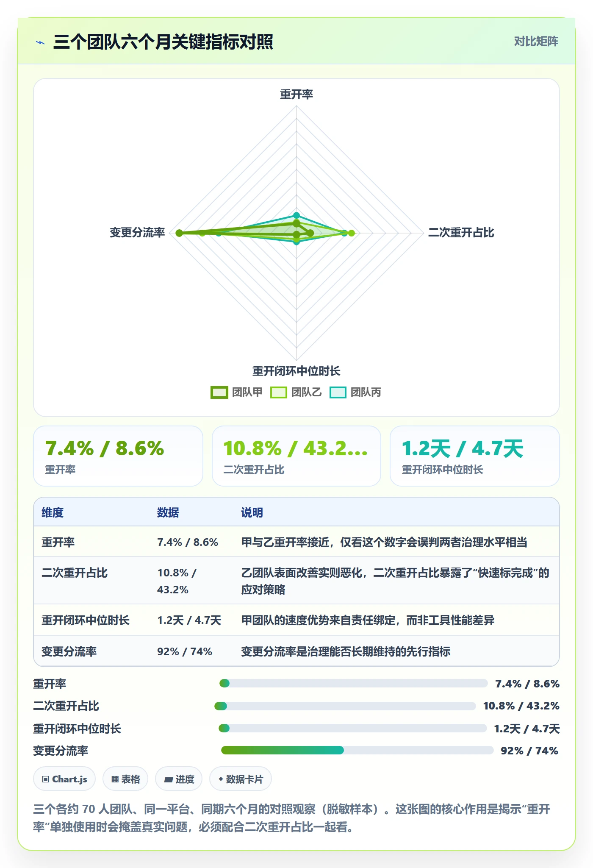Click the radar chart 二次重开占比 axis label
Screen dimensions: 593x868
pos(461,232)
